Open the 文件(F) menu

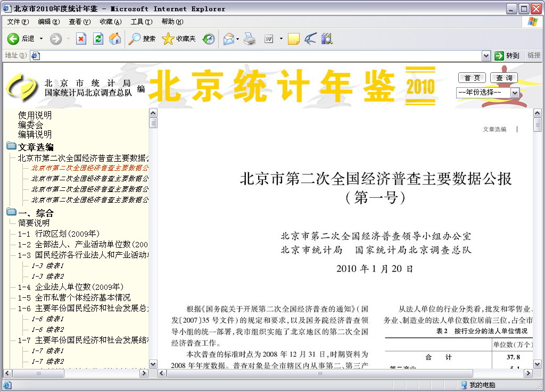pyautogui.click(x=18, y=22)
